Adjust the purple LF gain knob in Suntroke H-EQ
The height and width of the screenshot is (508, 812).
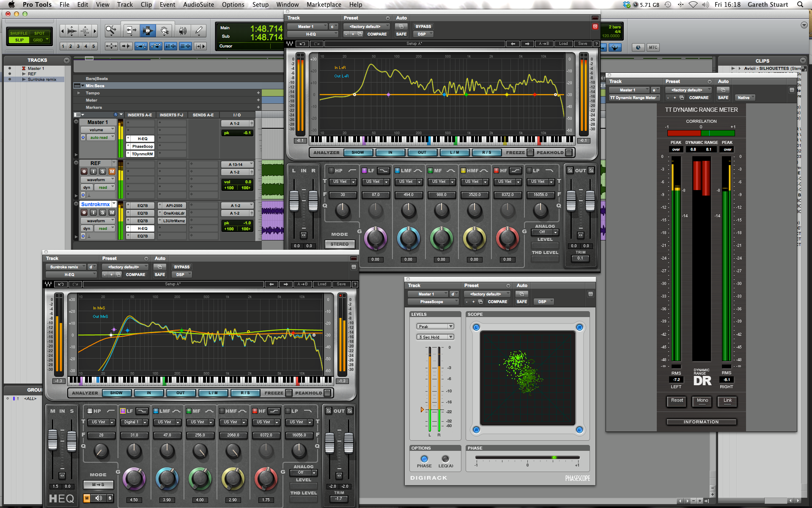(134, 479)
